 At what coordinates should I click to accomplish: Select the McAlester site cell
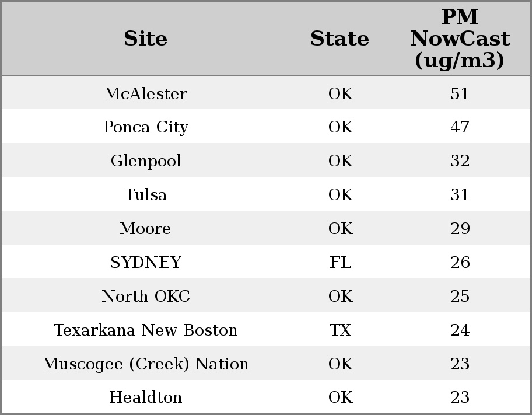(146, 93)
